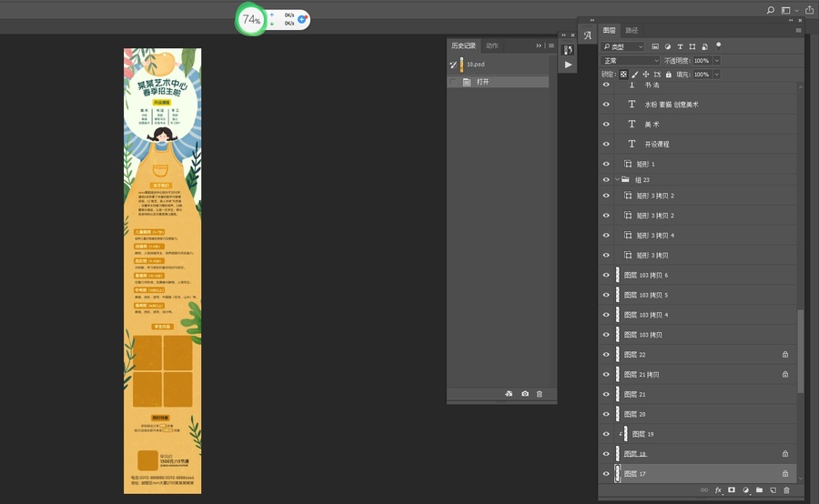
Task: Click the fill 100% value field
Action: 702,75
